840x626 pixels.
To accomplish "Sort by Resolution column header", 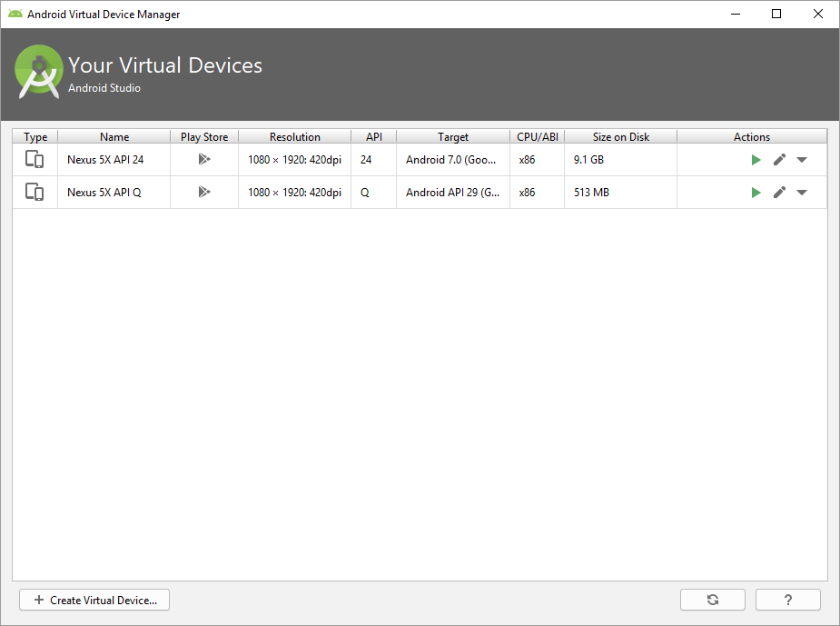I will tap(294, 136).
